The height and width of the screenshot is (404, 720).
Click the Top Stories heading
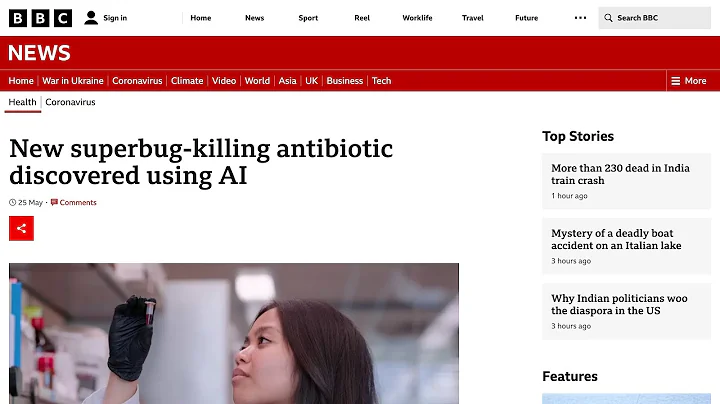(x=578, y=136)
